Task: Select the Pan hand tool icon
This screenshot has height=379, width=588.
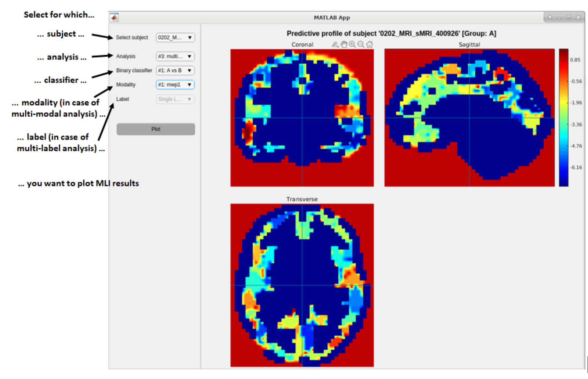Action: [x=344, y=44]
